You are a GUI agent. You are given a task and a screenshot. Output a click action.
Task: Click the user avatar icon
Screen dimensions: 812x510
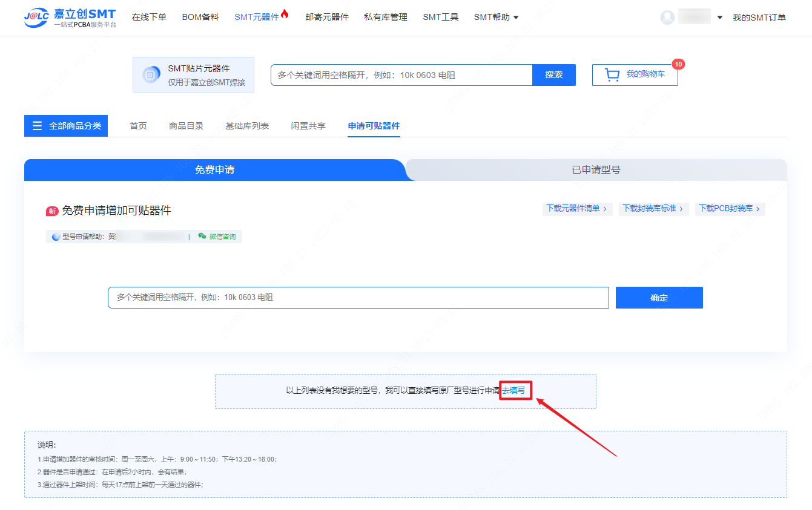pyautogui.click(x=667, y=18)
